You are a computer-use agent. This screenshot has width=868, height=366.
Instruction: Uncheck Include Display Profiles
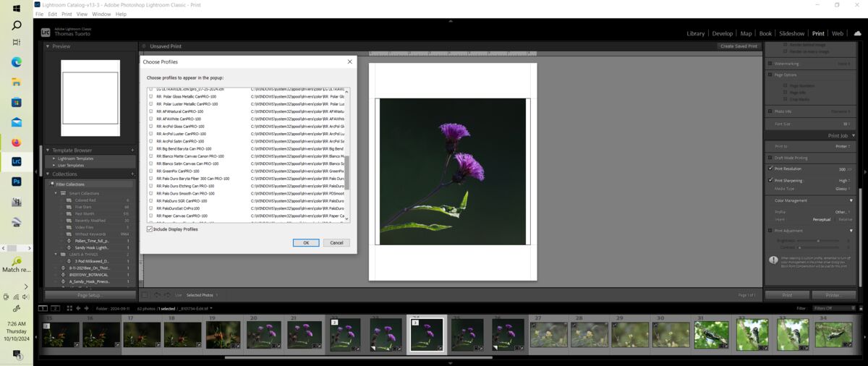(150, 229)
